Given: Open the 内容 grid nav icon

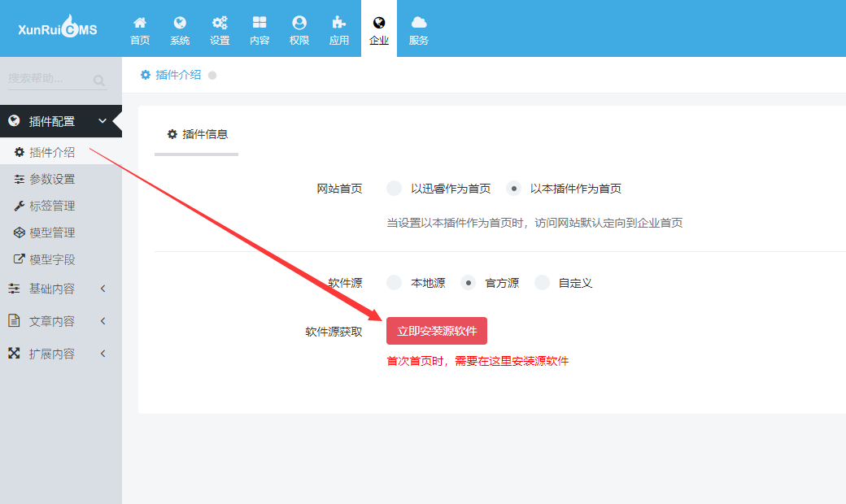Looking at the screenshot, I should pos(259,23).
